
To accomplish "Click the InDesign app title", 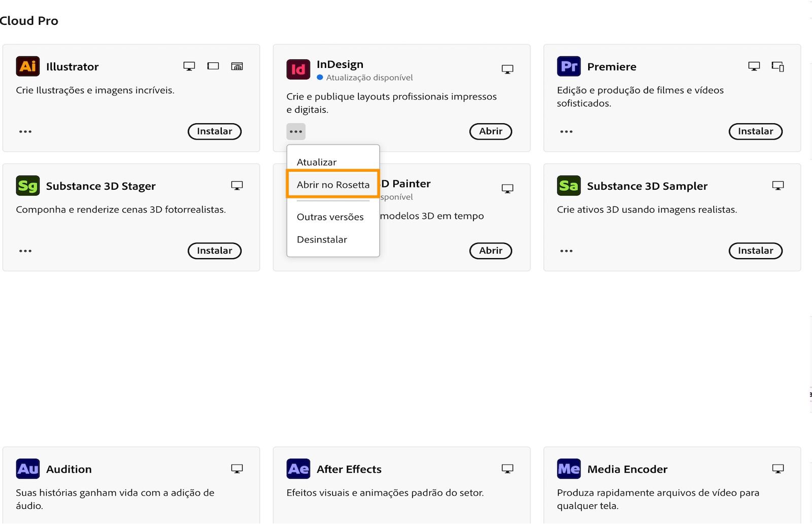I will click(340, 64).
